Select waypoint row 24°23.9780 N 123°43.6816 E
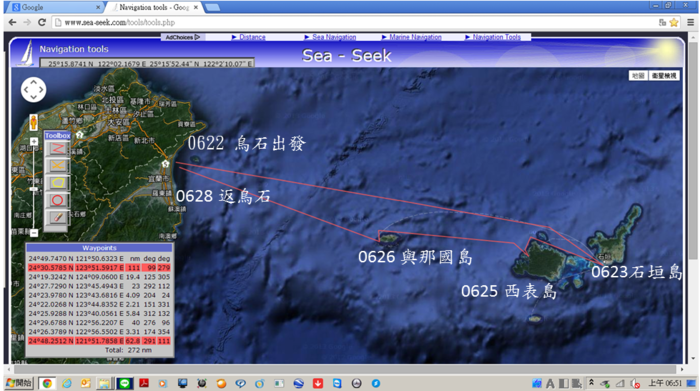This screenshot has width=700, height=391. pos(99,295)
